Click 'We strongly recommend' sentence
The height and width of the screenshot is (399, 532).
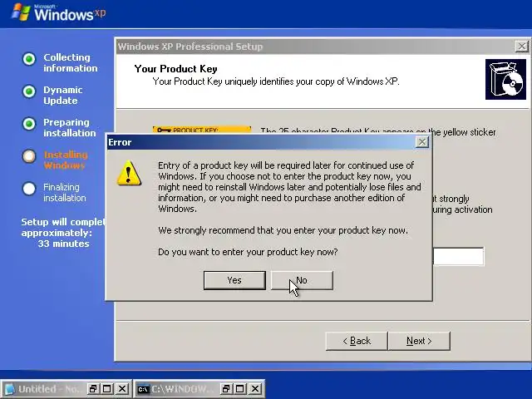pyautogui.click(x=283, y=230)
